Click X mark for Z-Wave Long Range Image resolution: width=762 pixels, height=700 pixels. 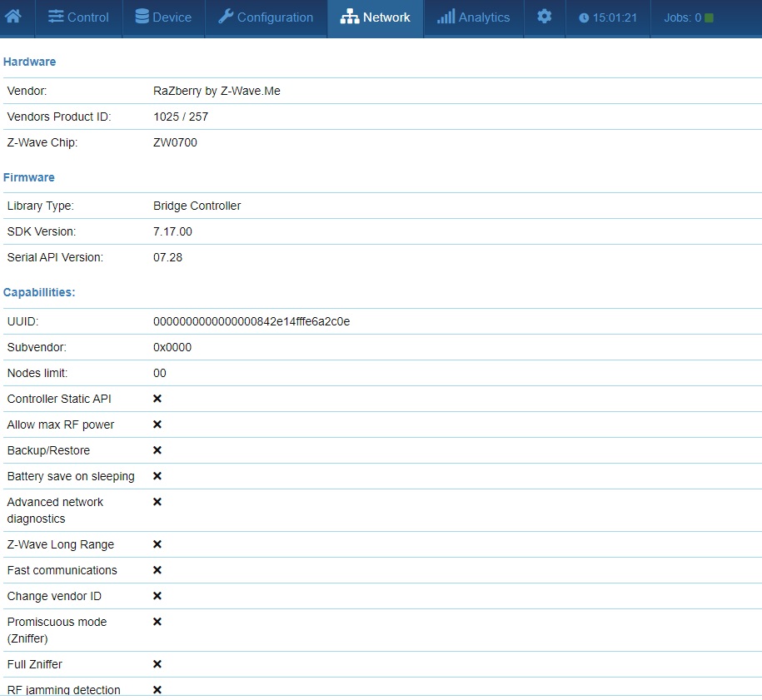(x=157, y=544)
